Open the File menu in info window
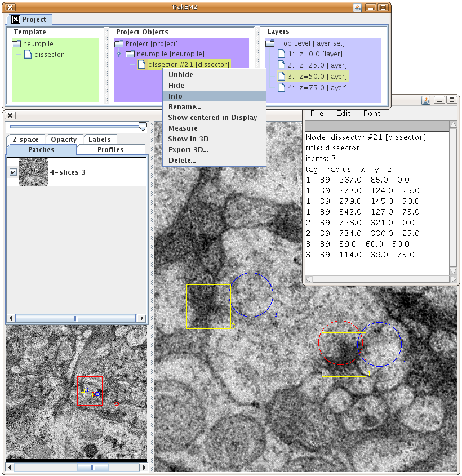 pyautogui.click(x=317, y=113)
